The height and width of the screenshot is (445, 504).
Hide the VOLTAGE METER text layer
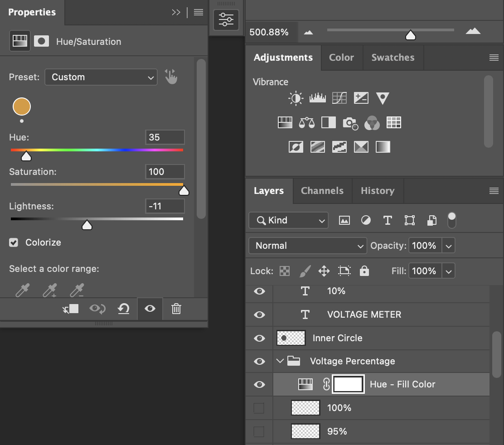(x=259, y=314)
